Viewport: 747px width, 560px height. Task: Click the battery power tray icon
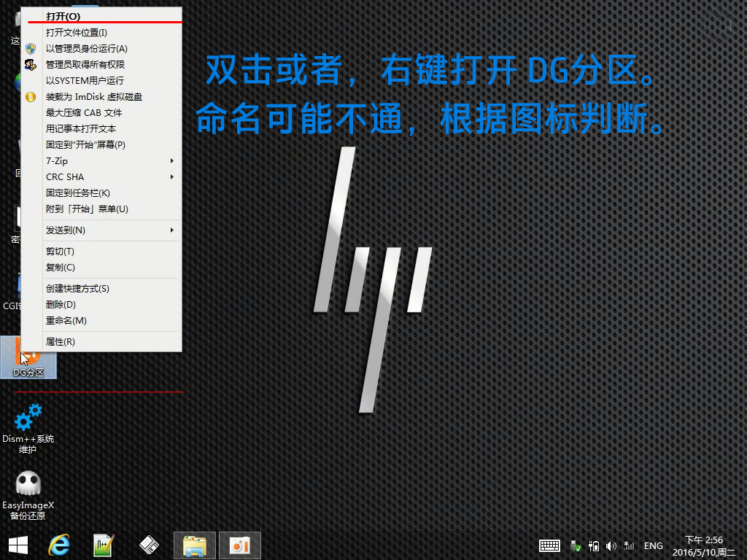coord(594,545)
